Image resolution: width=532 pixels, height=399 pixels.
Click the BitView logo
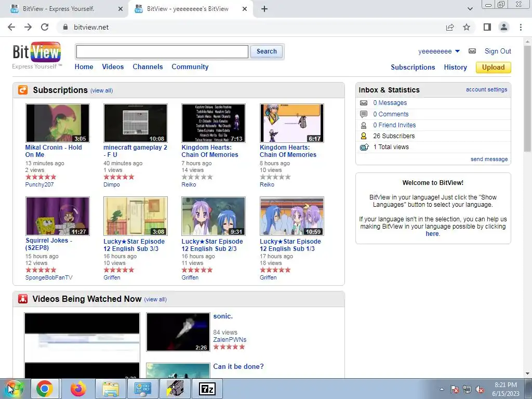click(37, 55)
